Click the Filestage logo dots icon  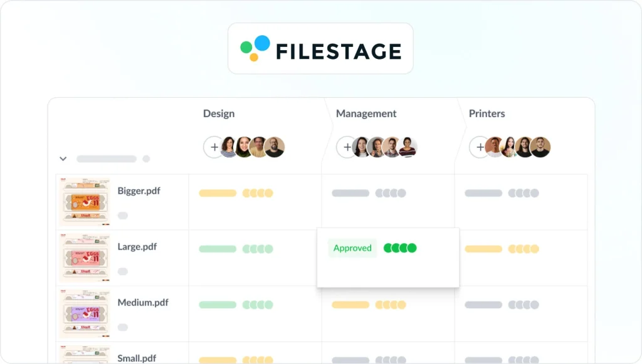coord(253,48)
